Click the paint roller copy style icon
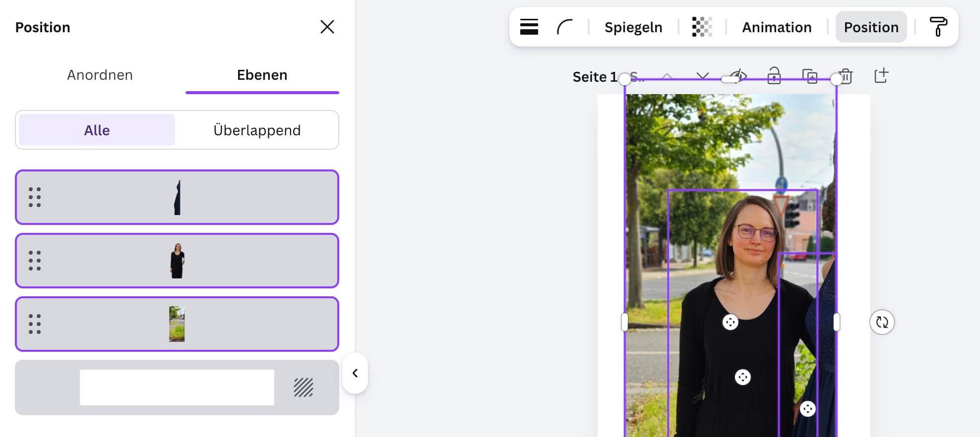 click(938, 27)
